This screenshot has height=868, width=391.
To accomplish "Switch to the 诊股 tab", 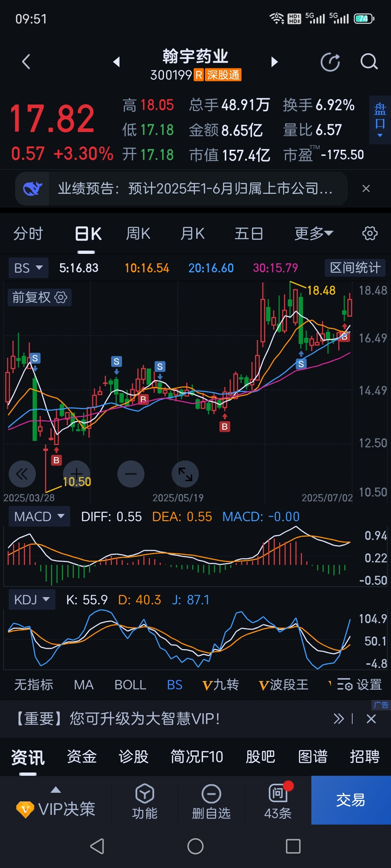I will [134, 757].
